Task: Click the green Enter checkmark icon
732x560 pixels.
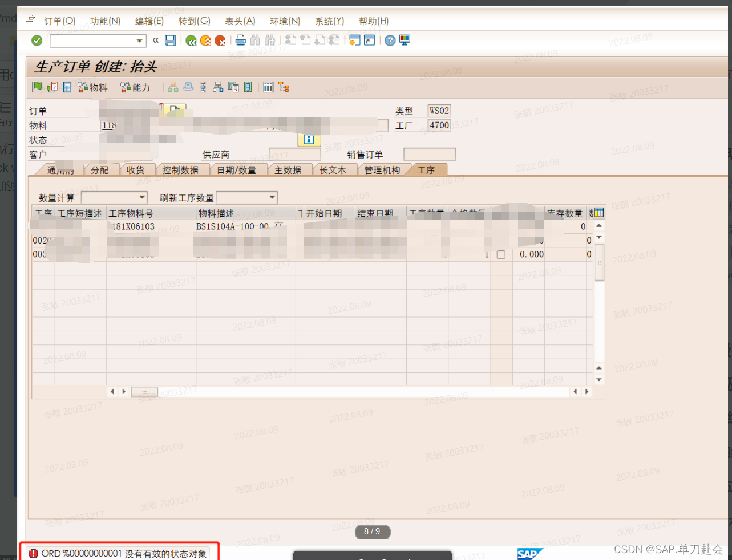Action: 37,40
